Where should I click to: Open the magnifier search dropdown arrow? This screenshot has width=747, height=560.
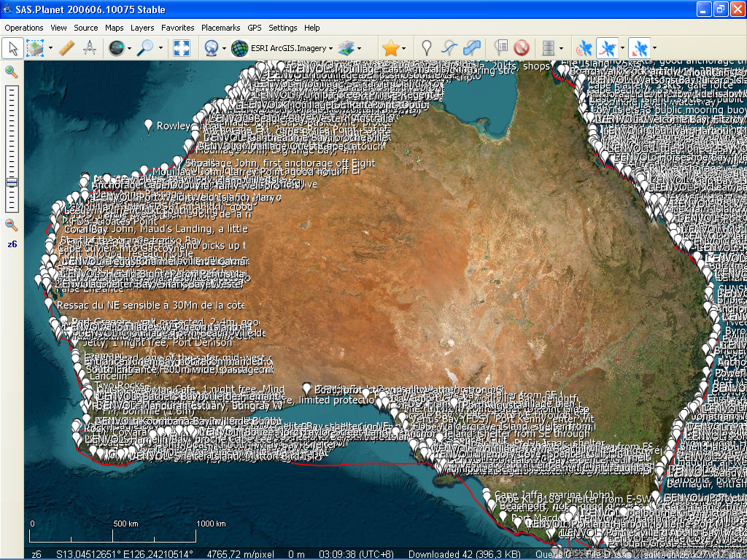(160, 48)
